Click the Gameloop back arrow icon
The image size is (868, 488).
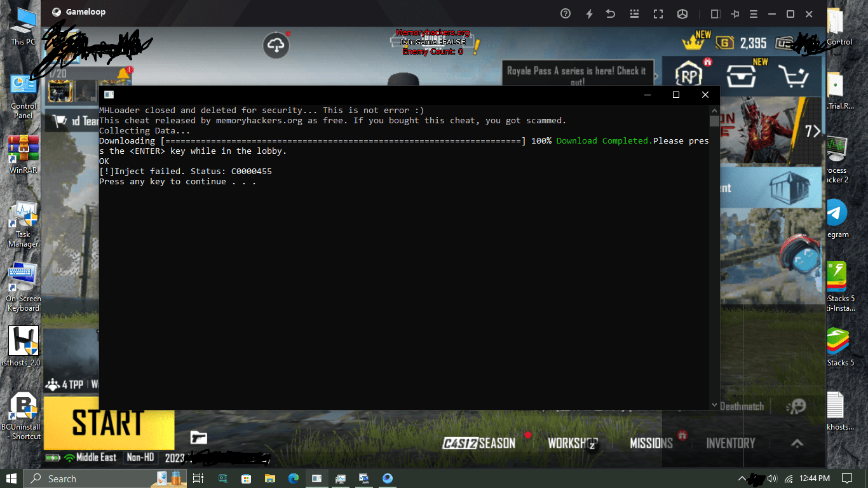tap(611, 13)
